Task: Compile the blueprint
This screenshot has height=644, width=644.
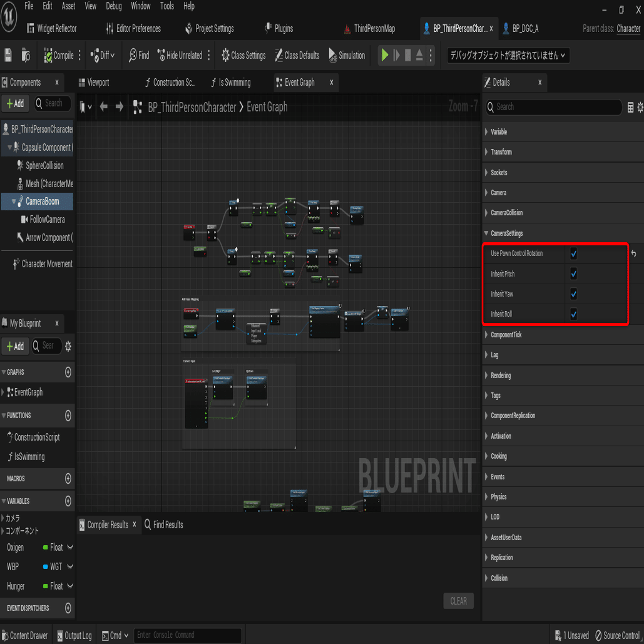Action: click(59, 56)
